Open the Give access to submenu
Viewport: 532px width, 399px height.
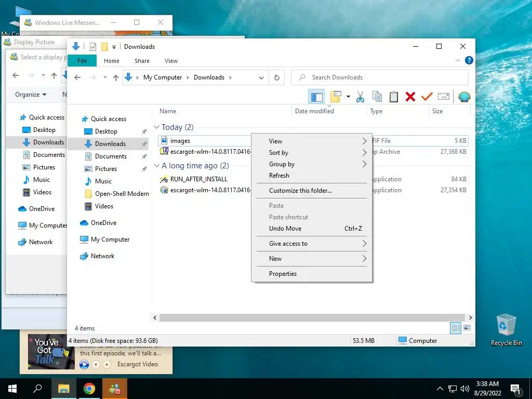coord(312,244)
